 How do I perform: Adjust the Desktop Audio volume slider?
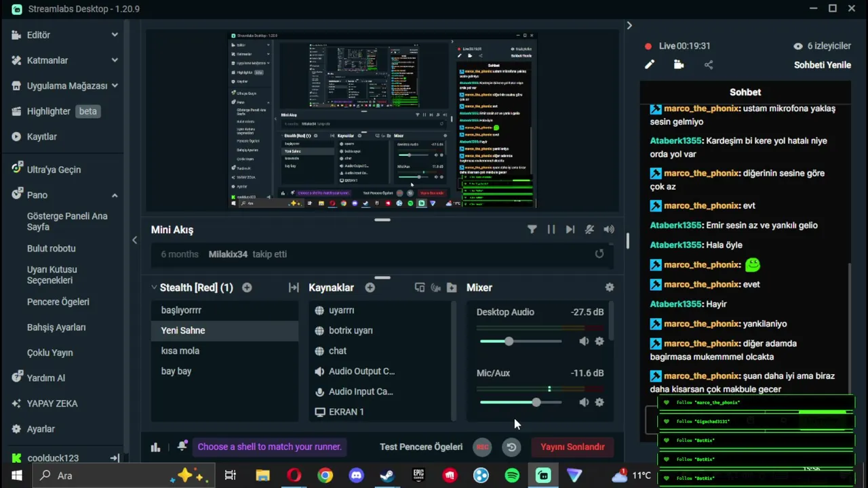(x=521, y=342)
